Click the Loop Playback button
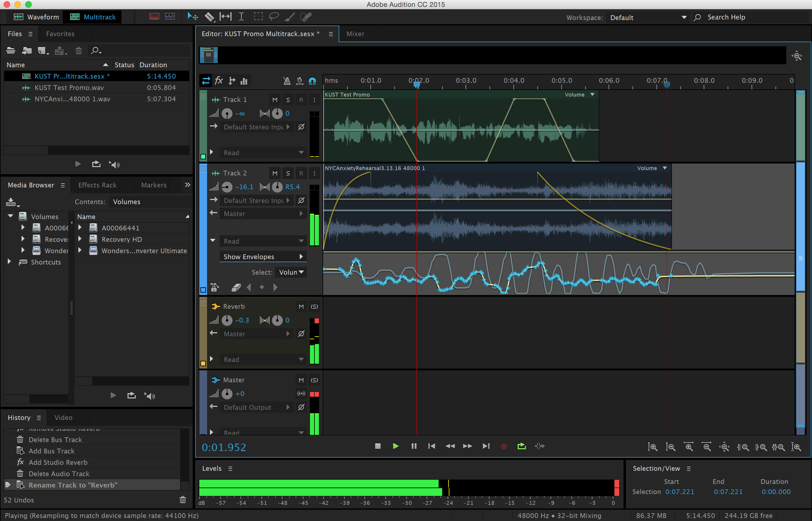Image resolution: width=812 pixels, height=521 pixels. tap(521, 446)
